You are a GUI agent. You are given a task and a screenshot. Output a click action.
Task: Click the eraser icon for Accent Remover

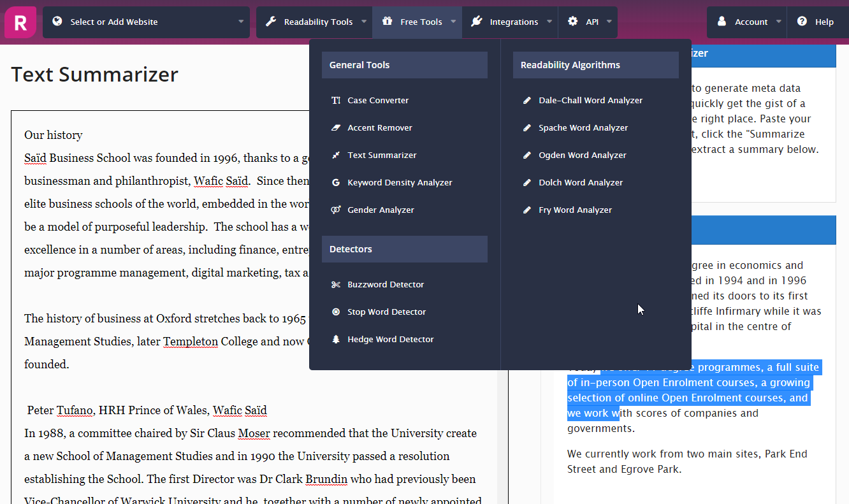click(336, 127)
